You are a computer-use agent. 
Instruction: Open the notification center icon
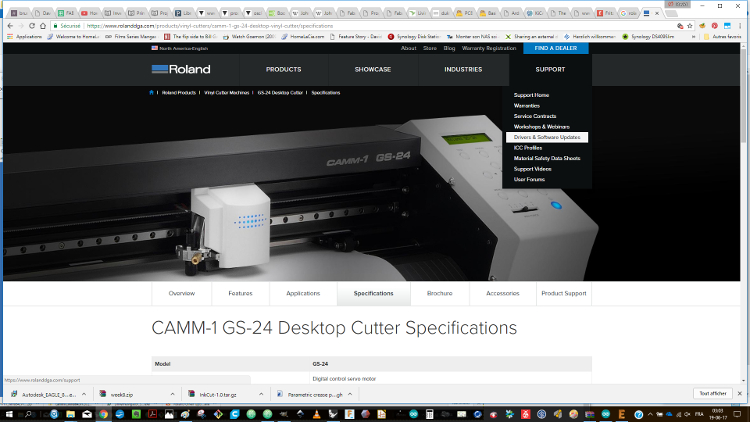pos(737,414)
